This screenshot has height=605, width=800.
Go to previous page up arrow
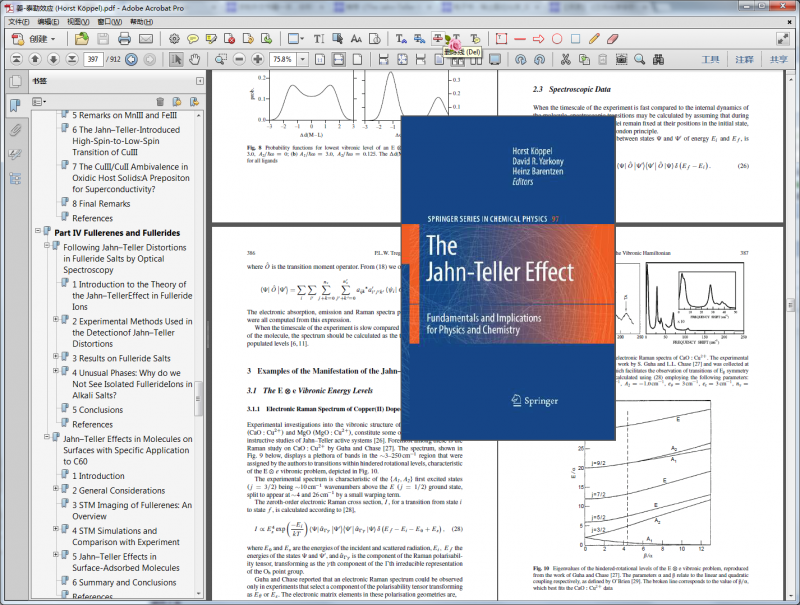(35, 59)
